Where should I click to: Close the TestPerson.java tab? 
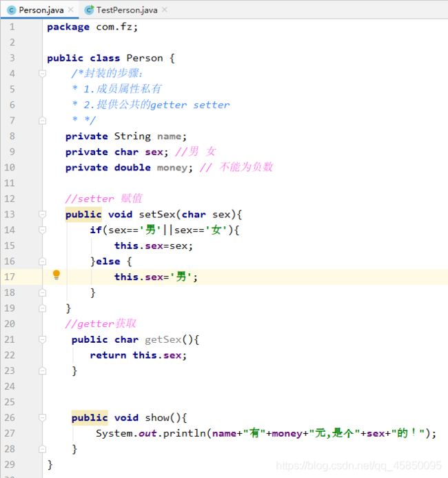(165, 10)
